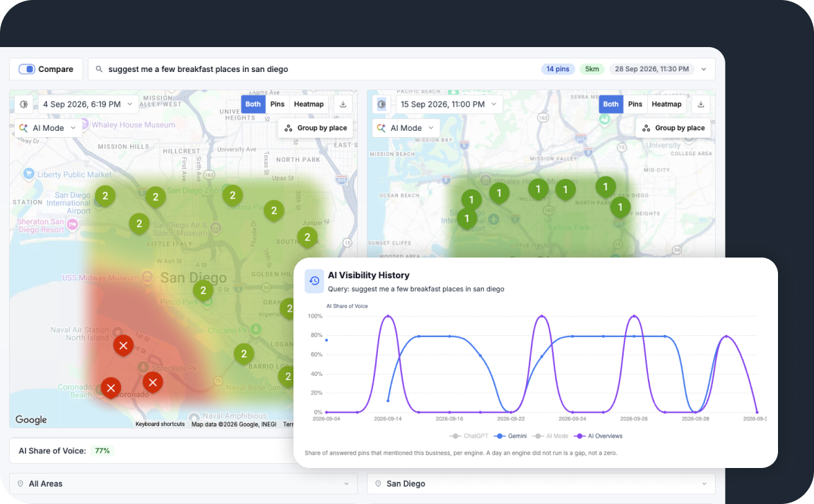Open the San Diego location dropdown

[x=541, y=484]
